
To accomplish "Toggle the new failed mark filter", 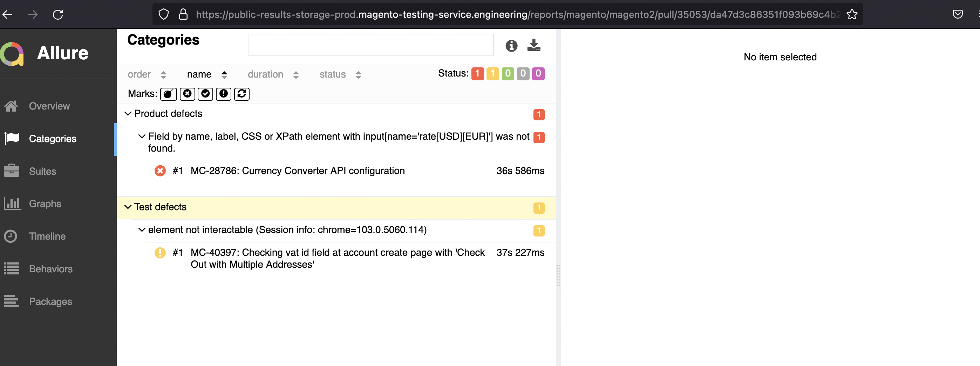I will pos(187,94).
